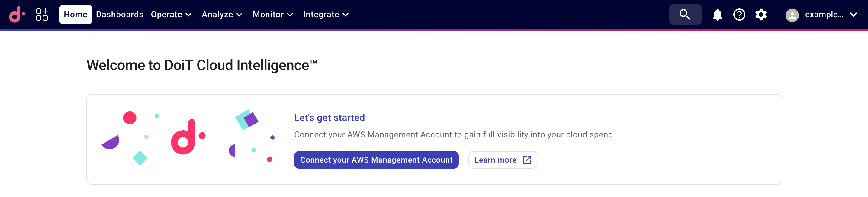Expand the Operate dropdown
This screenshot has width=868, height=197.
[171, 15]
